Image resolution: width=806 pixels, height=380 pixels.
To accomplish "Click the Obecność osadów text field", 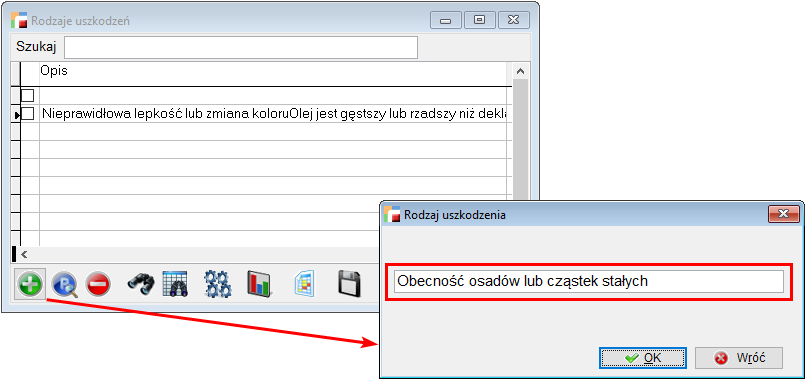I will point(589,281).
